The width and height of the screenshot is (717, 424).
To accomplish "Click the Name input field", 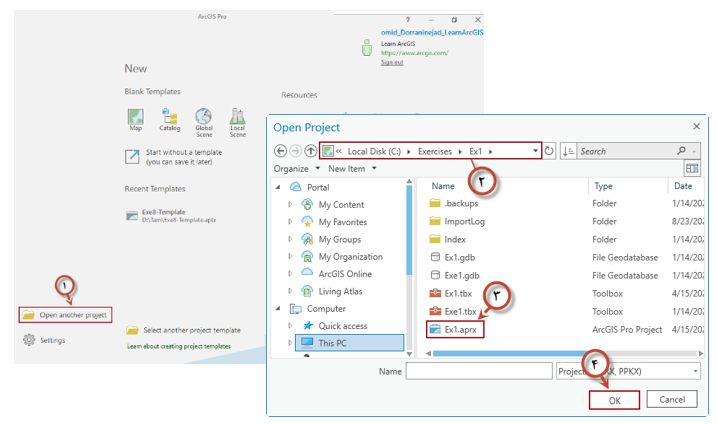I will click(x=476, y=371).
